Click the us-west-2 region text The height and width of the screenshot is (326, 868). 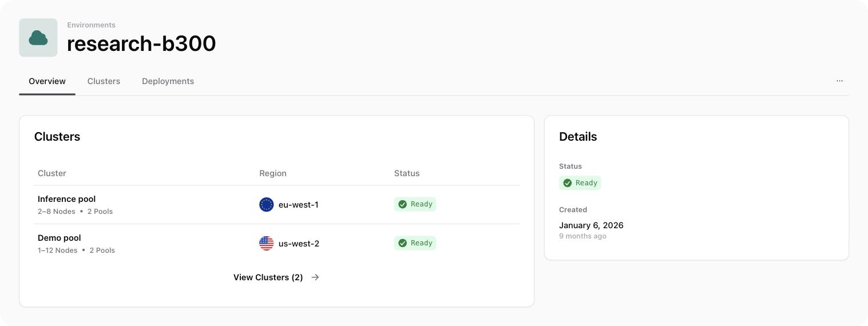[x=299, y=244]
